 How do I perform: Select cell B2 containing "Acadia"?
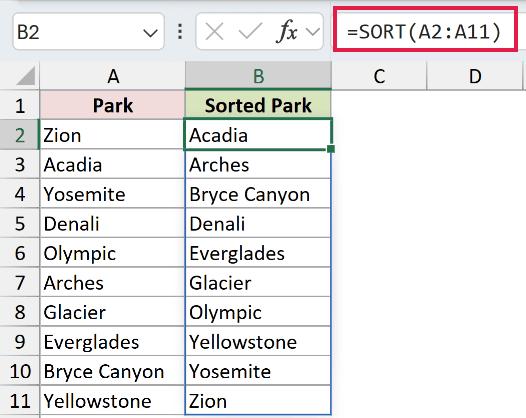(x=258, y=135)
